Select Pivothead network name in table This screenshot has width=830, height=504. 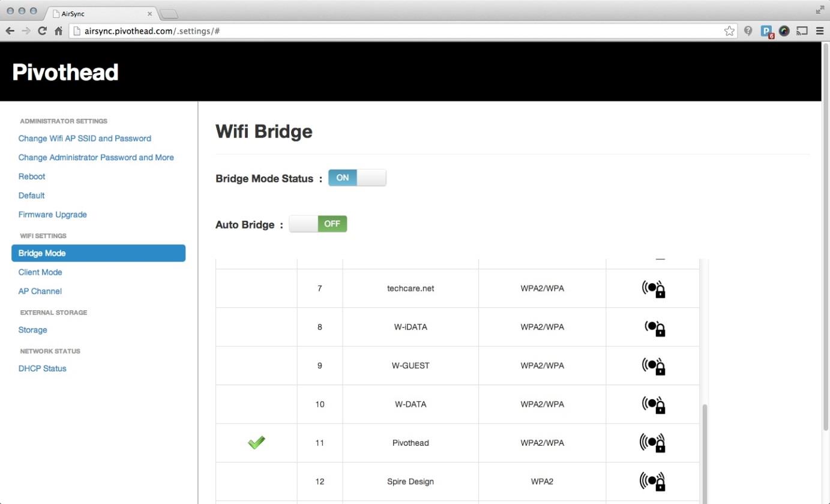coord(410,443)
